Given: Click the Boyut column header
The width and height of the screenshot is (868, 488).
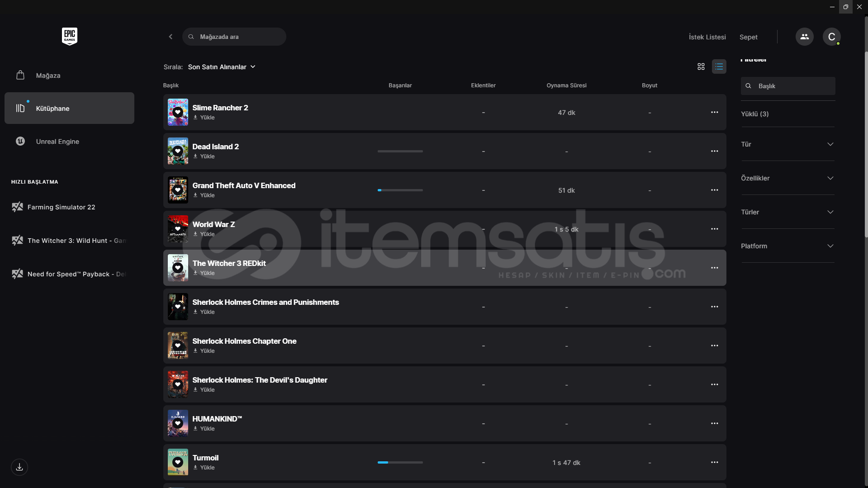Looking at the screenshot, I should click(650, 85).
